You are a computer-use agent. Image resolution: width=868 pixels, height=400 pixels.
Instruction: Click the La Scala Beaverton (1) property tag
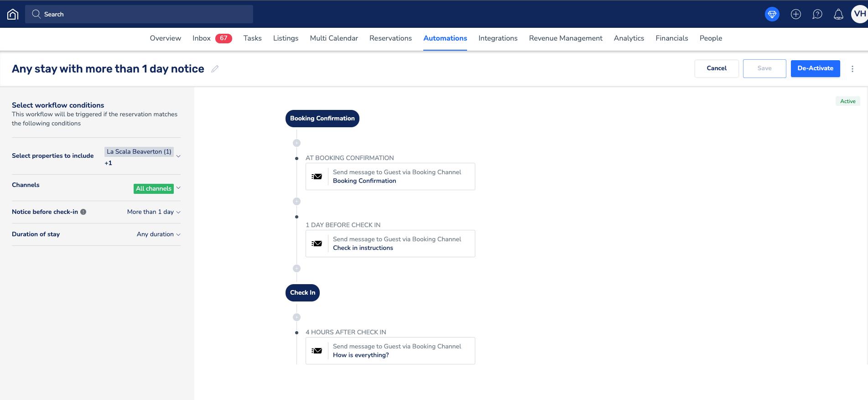pyautogui.click(x=139, y=152)
